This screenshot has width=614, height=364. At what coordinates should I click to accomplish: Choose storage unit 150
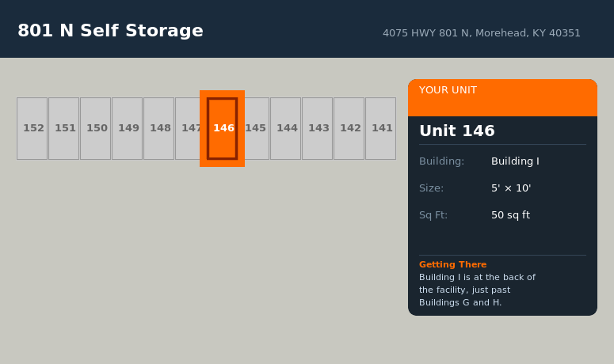(x=96, y=128)
